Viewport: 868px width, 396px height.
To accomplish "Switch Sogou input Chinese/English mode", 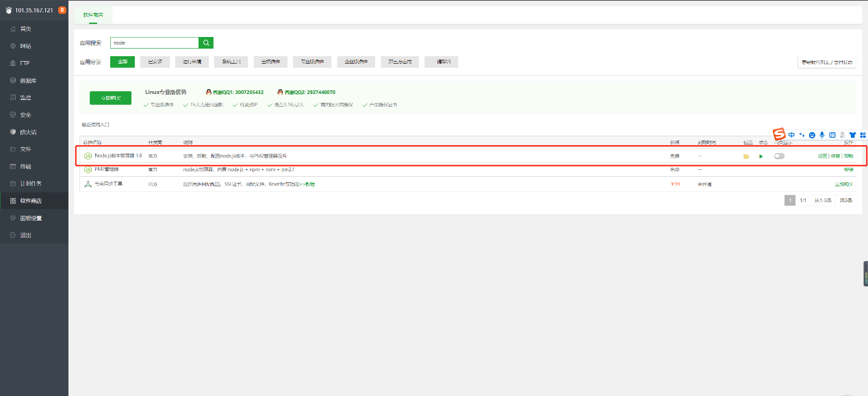I will point(791,135).
